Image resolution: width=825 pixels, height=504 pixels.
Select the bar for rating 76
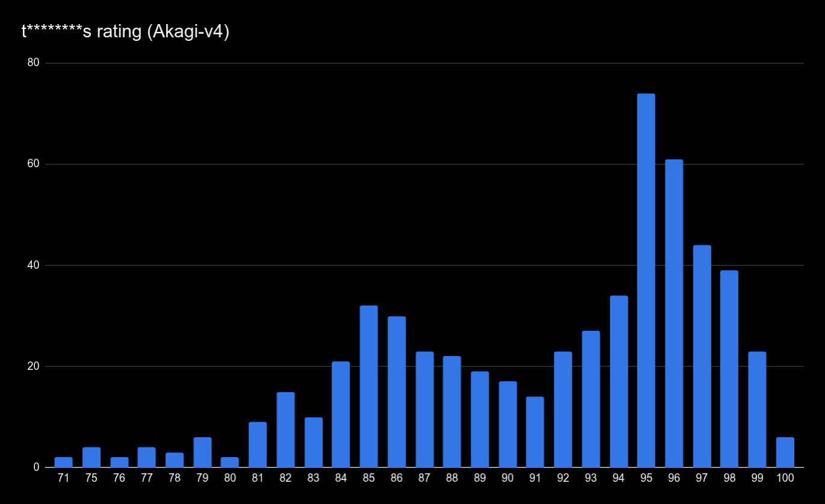point(119,462)
